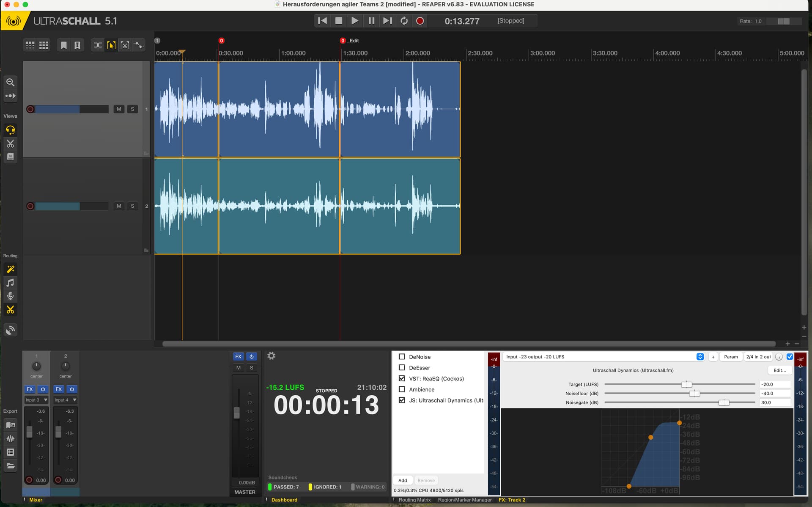Solo track 1 in track panel

132,109
